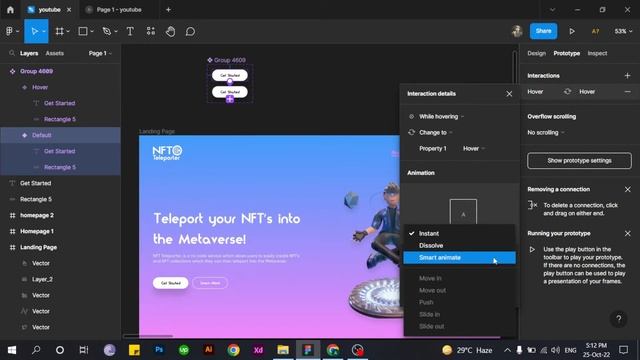The width and height of the screenshot is (640, 360).
Task: Open the 53% zoom dropdown
Action: point(623,31)
